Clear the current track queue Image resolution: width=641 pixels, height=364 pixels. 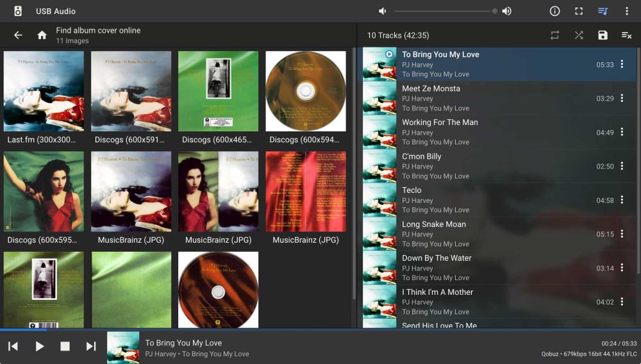(626, 35)
